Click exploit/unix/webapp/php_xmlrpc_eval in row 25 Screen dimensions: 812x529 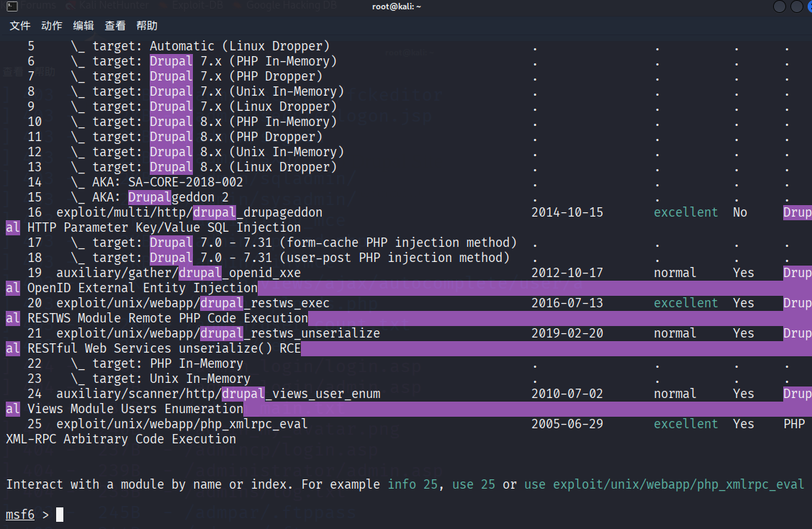click(182, 424)
